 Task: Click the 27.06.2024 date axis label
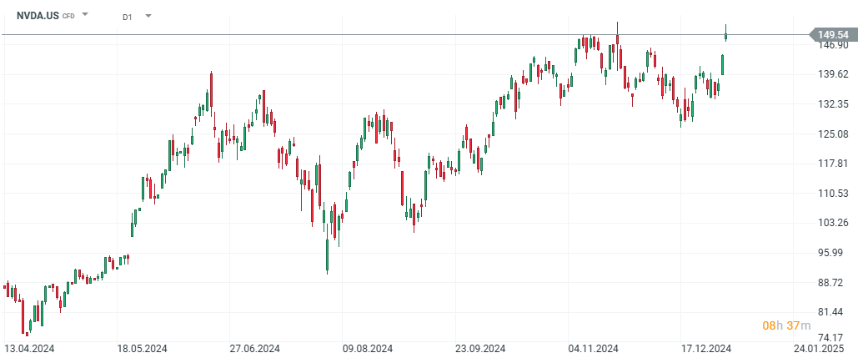click(x=255, y=349)
